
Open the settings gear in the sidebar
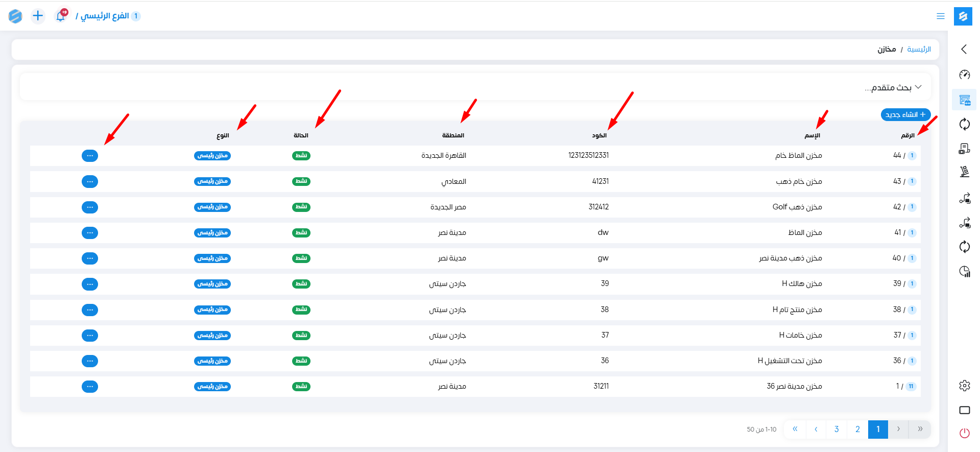pos(964,386)
